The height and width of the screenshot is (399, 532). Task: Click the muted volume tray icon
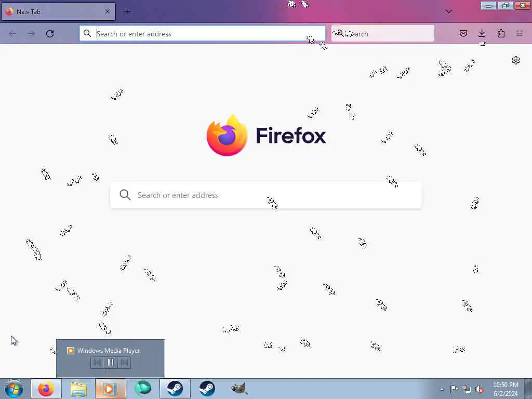[x=480, y=390]
